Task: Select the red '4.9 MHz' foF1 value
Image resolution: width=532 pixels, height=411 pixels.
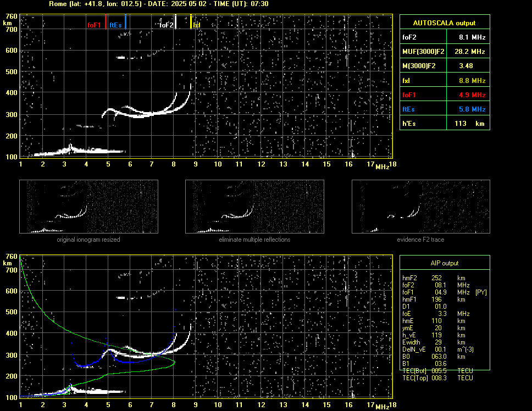Action: (x=472, y=95)
